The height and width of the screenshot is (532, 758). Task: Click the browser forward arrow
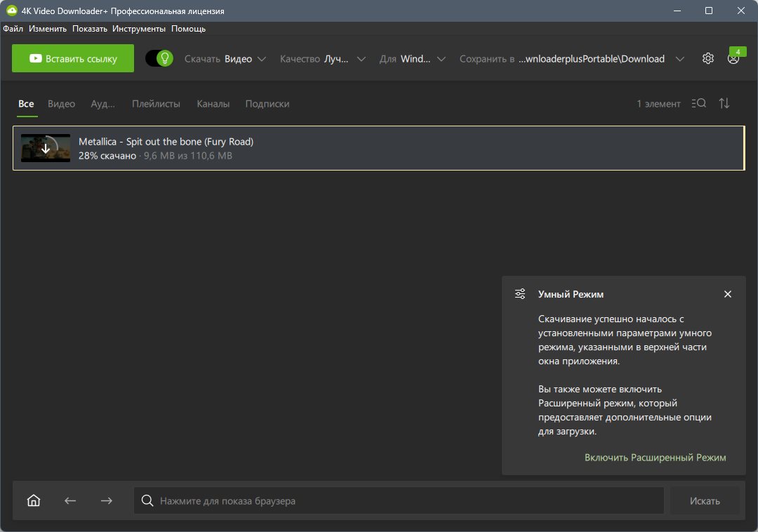107,500
